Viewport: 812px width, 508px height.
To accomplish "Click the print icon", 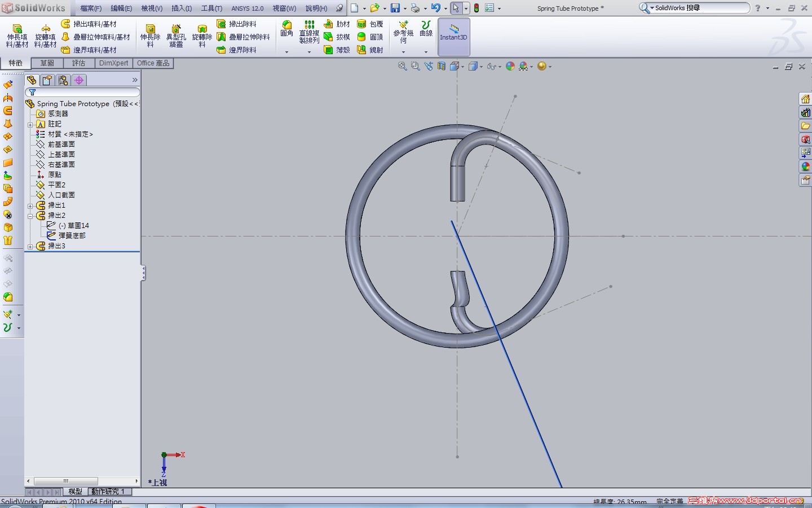I will pyautogui.click(x=415, y=8).
